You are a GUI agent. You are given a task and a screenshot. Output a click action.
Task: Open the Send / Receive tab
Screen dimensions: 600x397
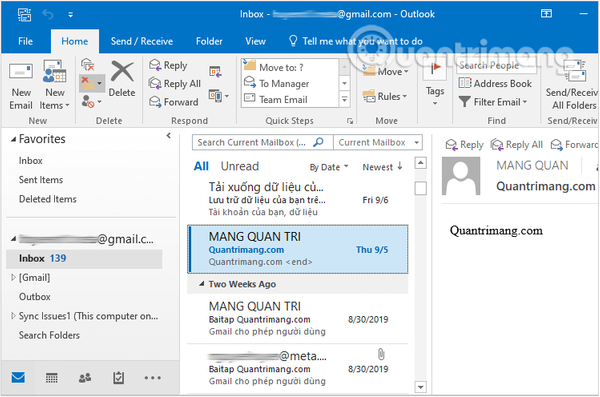tap(142, 41)
